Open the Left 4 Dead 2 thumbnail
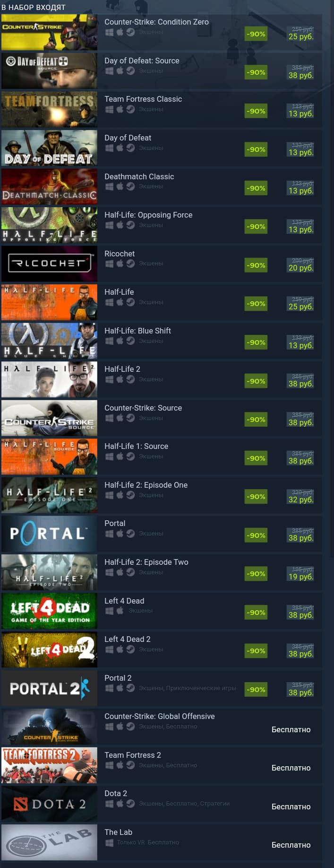The image size is (334, 868). [x=49, y=649]
